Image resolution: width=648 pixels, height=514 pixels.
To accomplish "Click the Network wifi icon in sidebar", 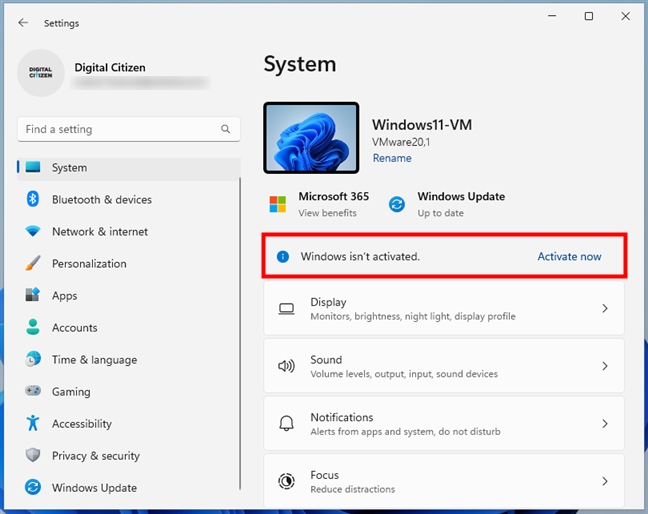I will [33, 231].
